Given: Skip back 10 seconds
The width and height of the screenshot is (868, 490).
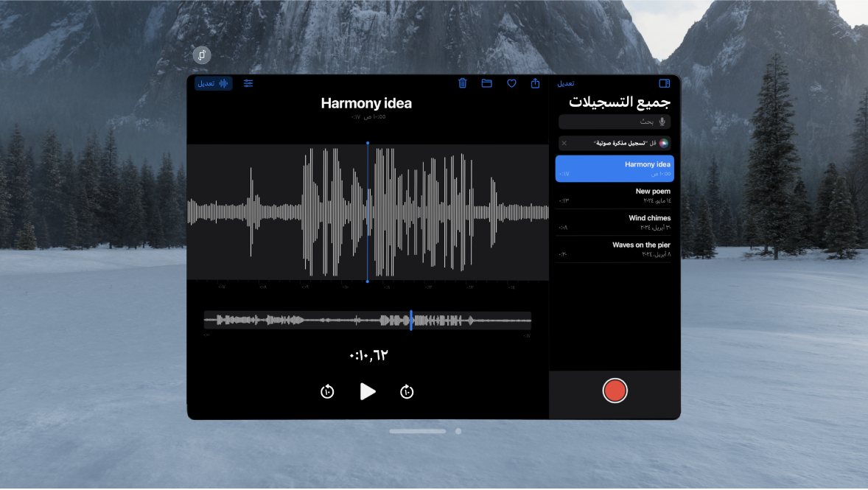Looking at the screenshot, I should tap(327, 391).
